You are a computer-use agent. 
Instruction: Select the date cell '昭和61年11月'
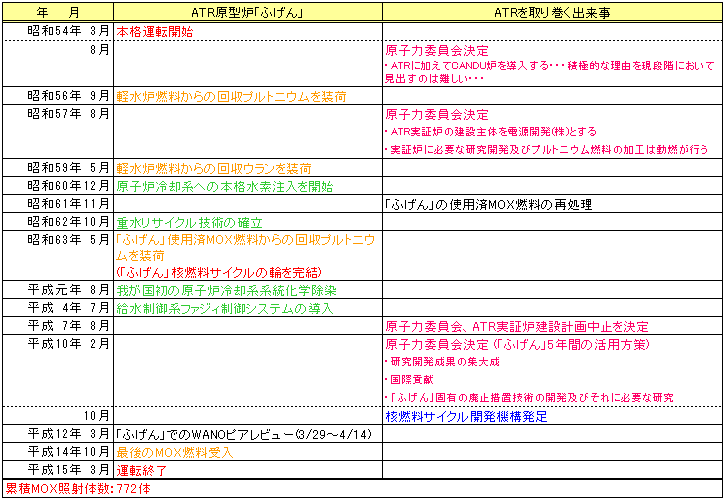58,203
